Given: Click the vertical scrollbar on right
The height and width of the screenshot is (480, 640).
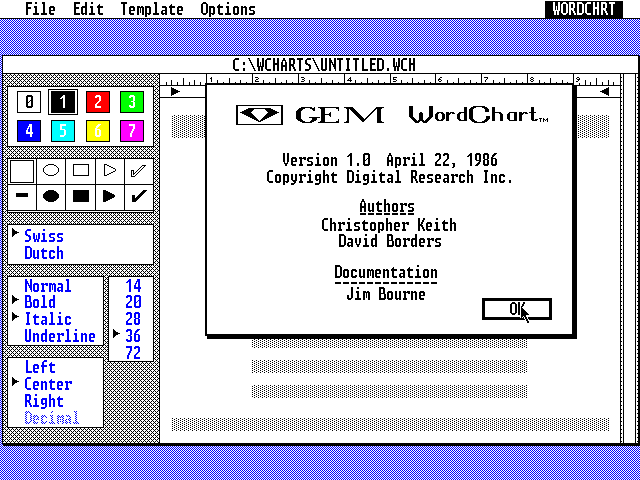Looking at the screenshot, I should pos(629,258).
